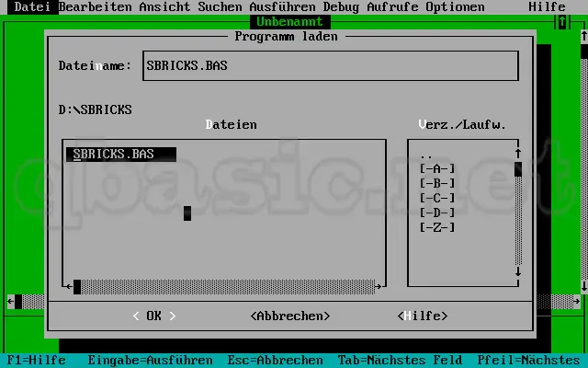Screen dimensions: 588x368
Task: Click the Hilfe button in dialog
Action: pos(423,316)
